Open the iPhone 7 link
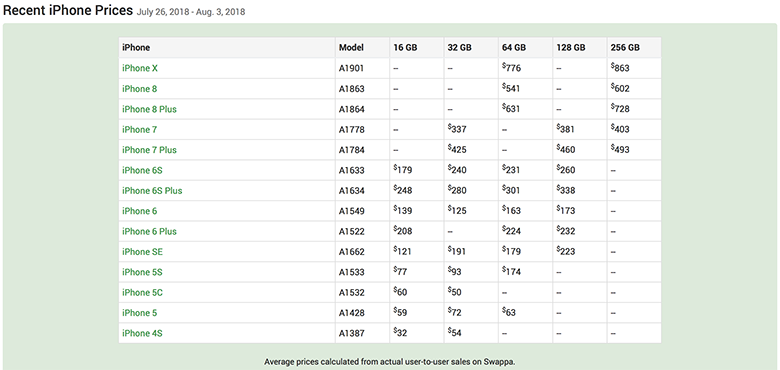This screenshot has width=780, height=370. 139,129
